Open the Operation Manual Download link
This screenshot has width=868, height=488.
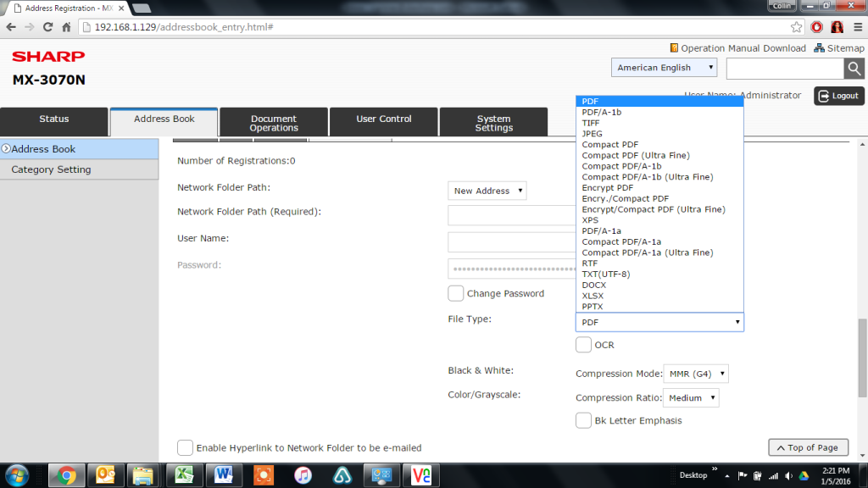click(743, 48)
